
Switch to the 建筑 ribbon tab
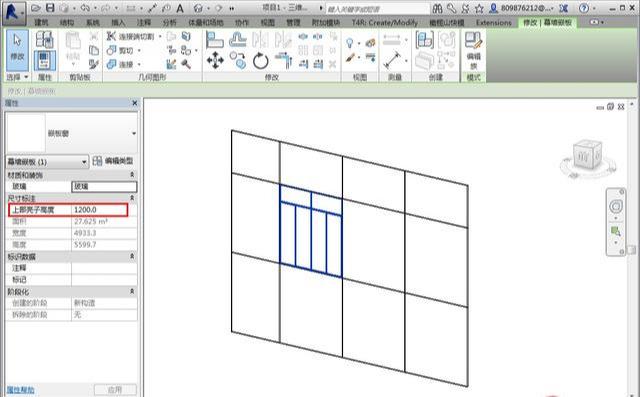42,23
